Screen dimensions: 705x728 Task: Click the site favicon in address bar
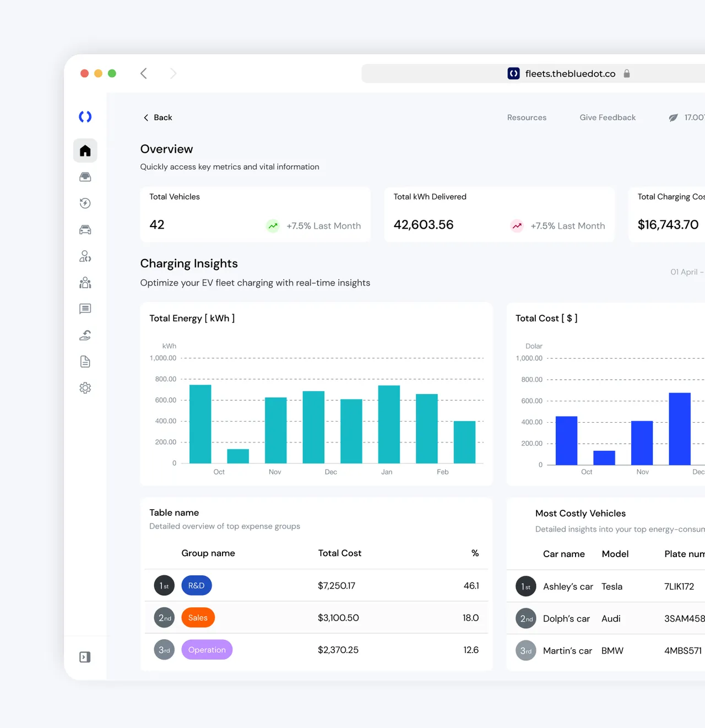click(513, 73)
